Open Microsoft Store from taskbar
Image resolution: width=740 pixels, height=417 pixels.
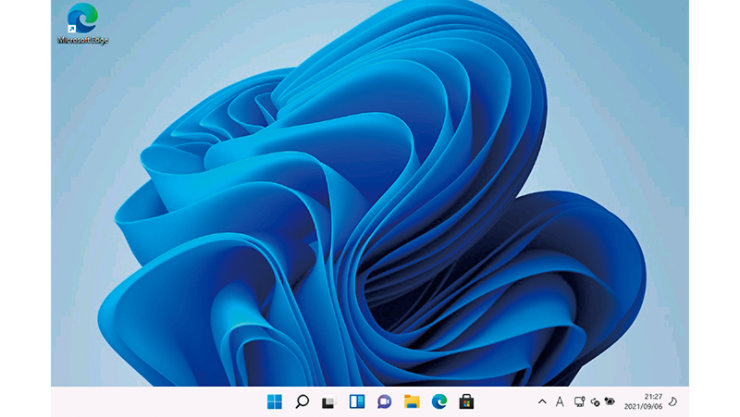point(466,402)
